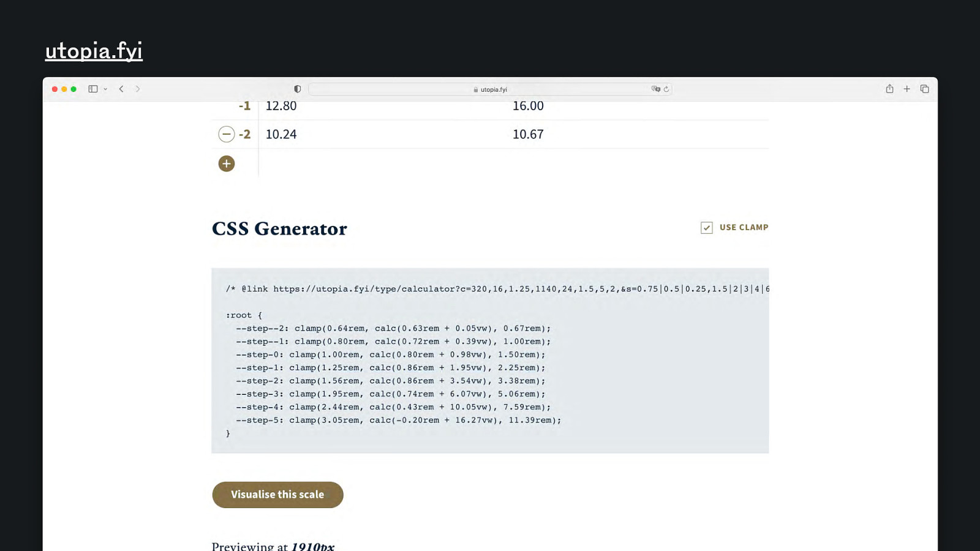Uncheck the Use Clamp checkbox
980x551 pixels.
click(x=706, y=228)
